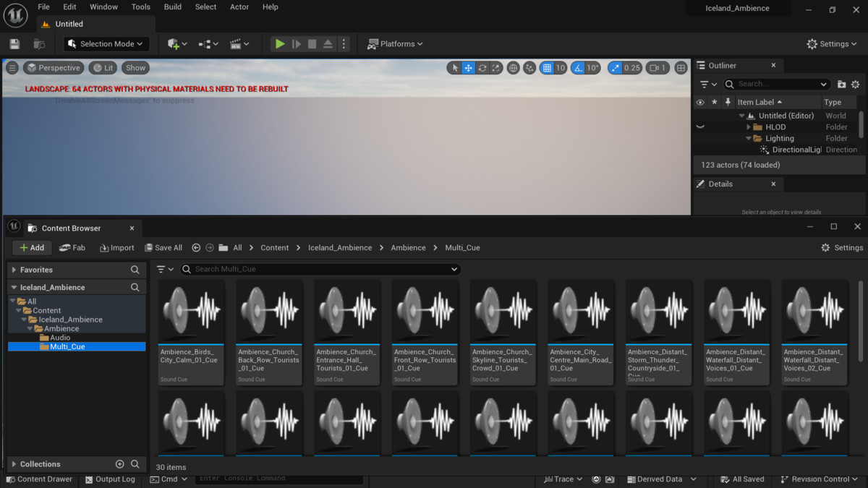Toggle grid snapping in the viewport
This screenshot has height=488, width=868.
point(548,68)
